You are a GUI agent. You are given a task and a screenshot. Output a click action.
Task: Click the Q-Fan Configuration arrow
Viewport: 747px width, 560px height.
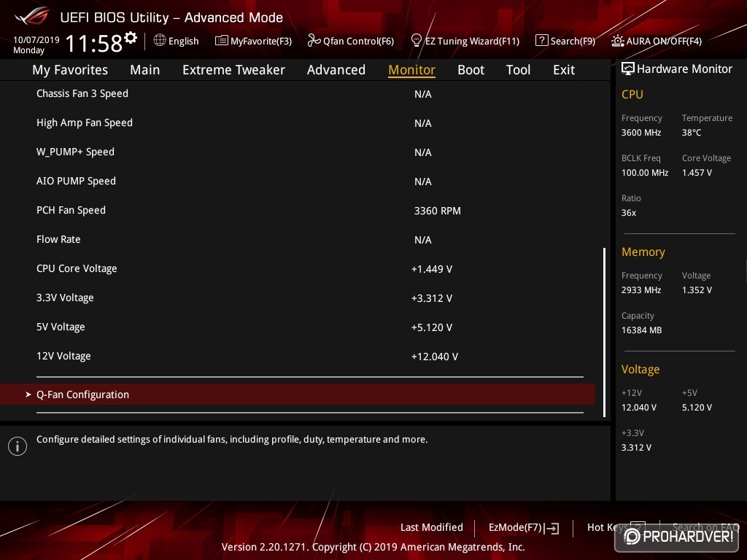(28, 394)
